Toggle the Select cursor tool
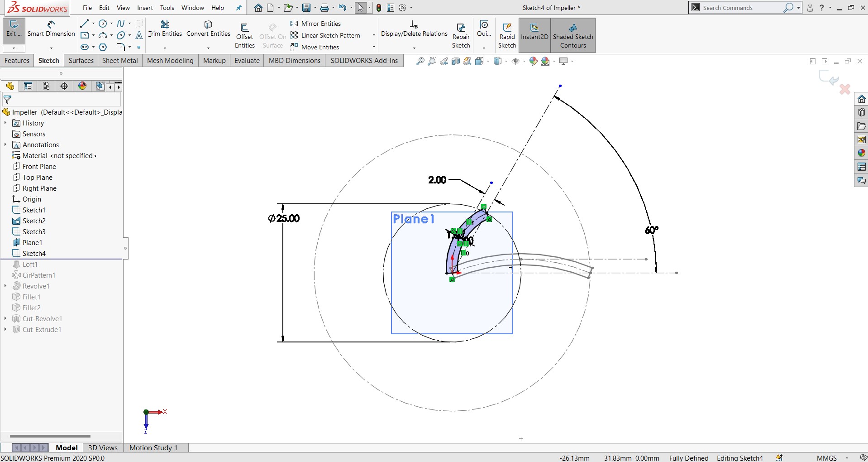 pos(361,8)
